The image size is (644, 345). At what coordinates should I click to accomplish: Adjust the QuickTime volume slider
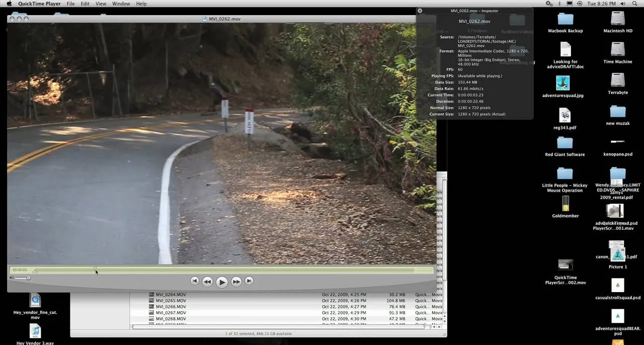click(22, 278)
